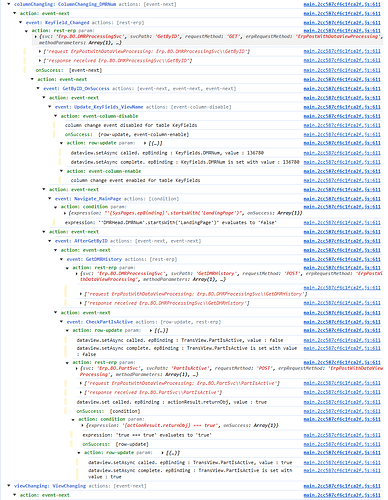Viewport: 388px width, 500px height.
Task: Collapse the KeyField_Changed event node
Action: (x=21, y=23)
